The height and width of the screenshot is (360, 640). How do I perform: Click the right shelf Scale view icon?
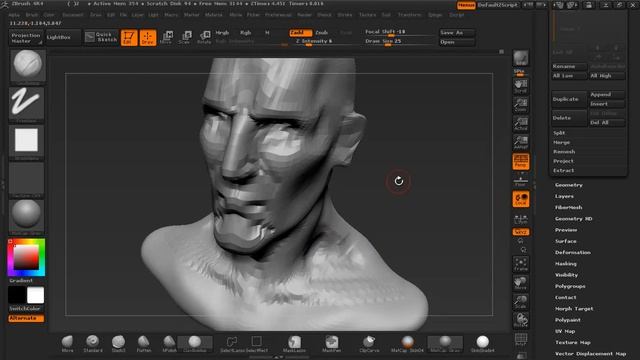(521, 302)
